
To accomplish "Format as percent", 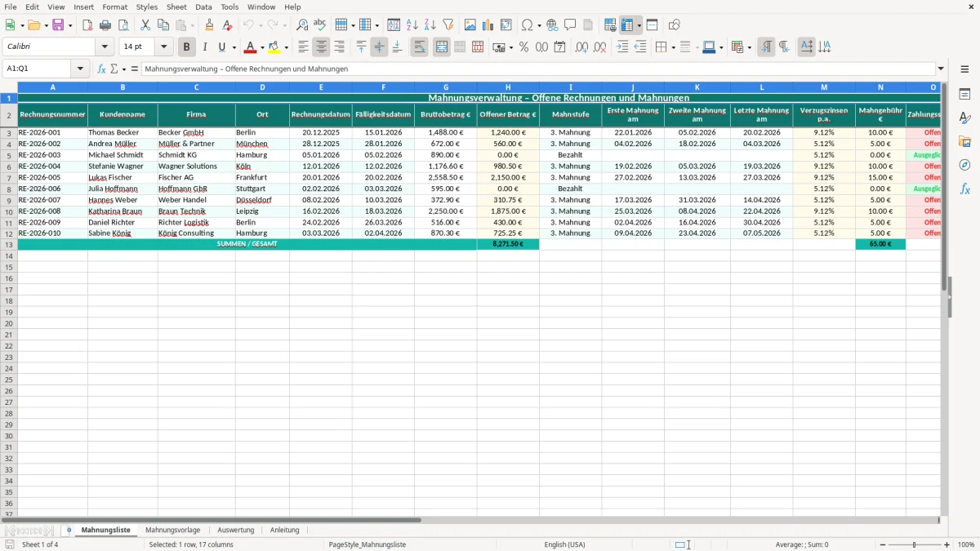I will pos(523,47).
